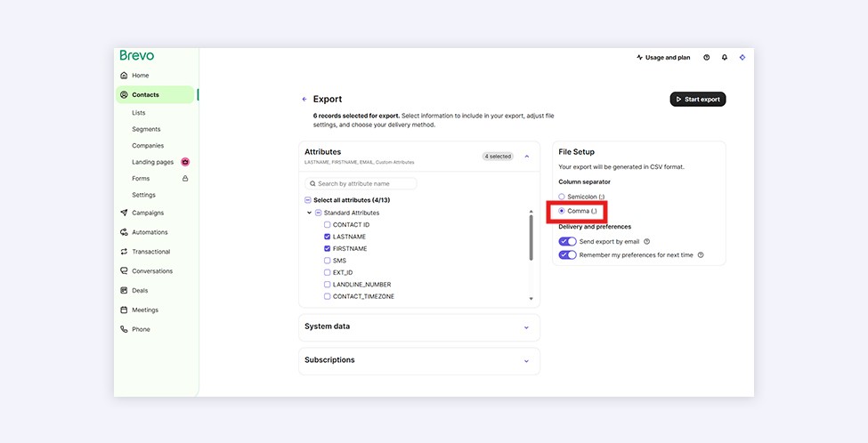The height and width of the screenshot is (443, 868).
Task: Open the notifications bell
Action: click(x=725, y=58)
